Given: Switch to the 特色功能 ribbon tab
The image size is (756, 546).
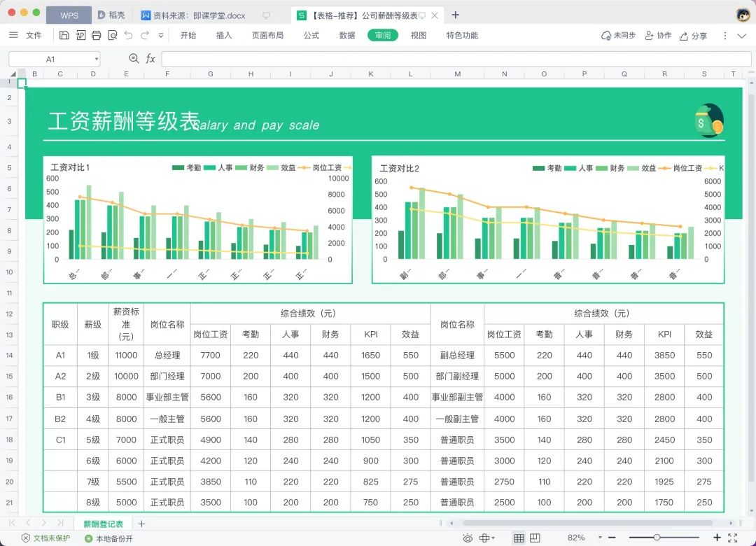Looking at the screenshot, I should click(462, 35).
